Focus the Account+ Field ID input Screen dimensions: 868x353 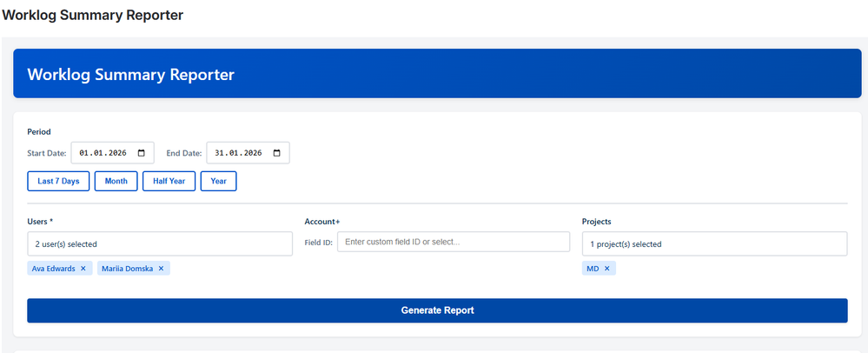click(454, 243)
